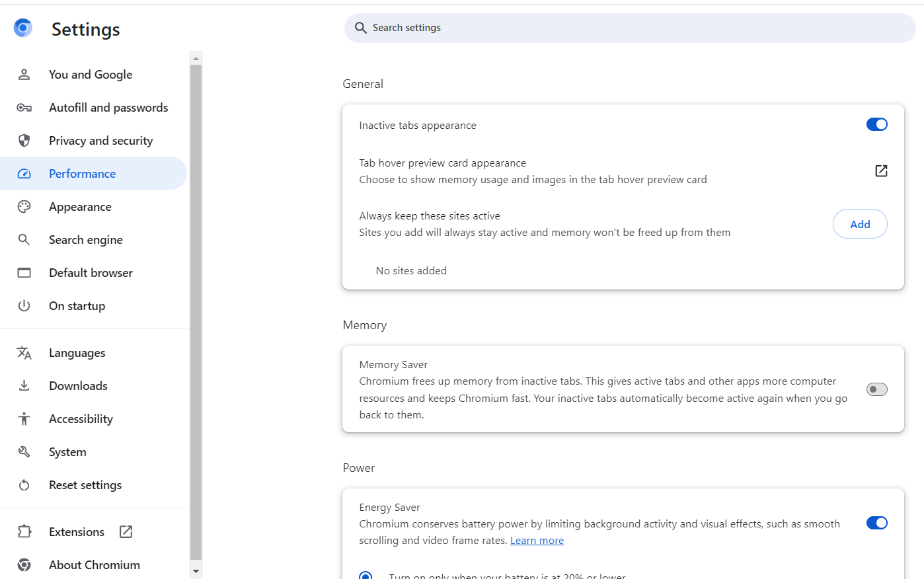
Task: Click the shield icon for Privacy and security
Action: point(24,140)
